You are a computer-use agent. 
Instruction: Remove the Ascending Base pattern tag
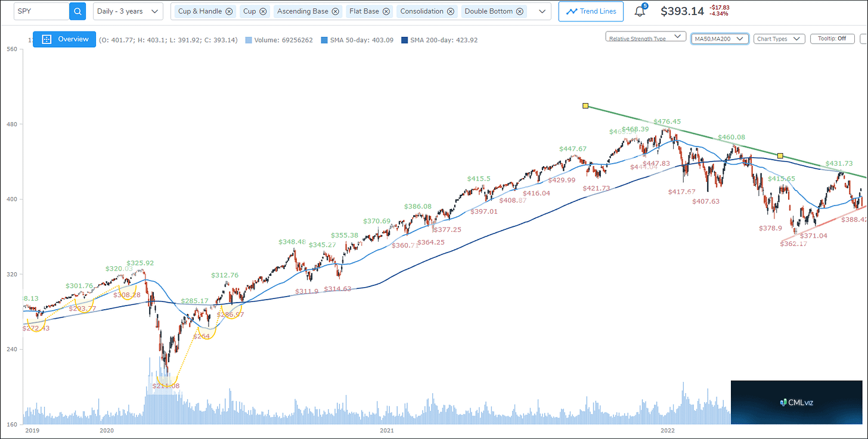[x=336, y=11]
